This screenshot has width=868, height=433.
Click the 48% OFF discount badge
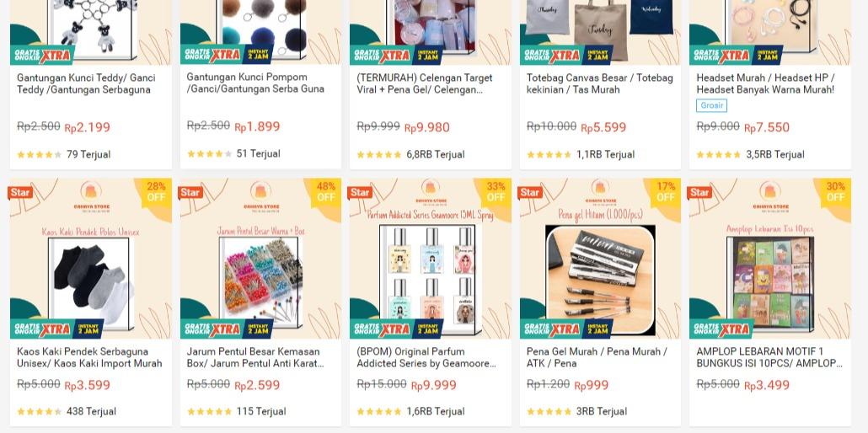click(325, 191)
